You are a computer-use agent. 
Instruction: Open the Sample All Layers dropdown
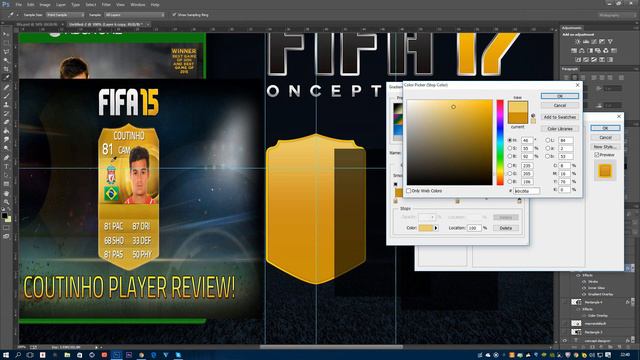coord(134,15)
